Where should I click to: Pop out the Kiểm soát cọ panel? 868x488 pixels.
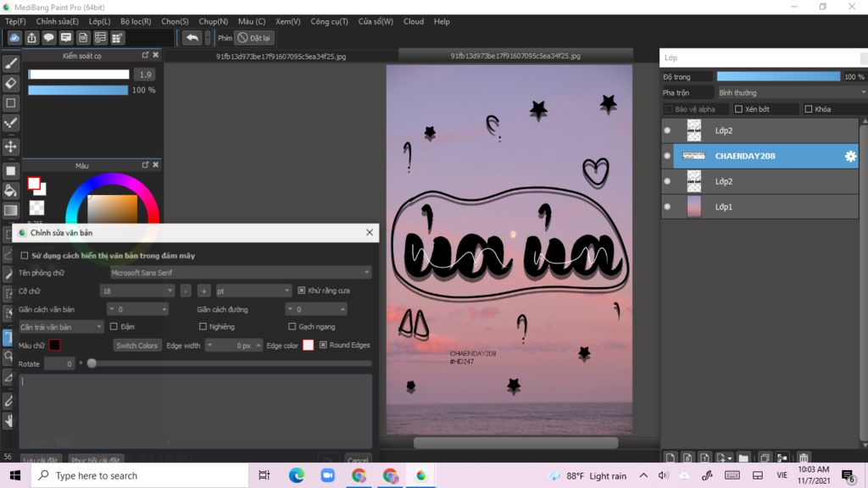coord(145,55)
